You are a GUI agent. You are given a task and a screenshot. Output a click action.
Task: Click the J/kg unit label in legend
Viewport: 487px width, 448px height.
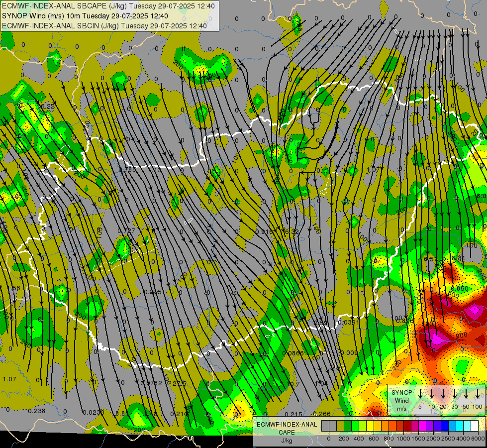point(287,441)
